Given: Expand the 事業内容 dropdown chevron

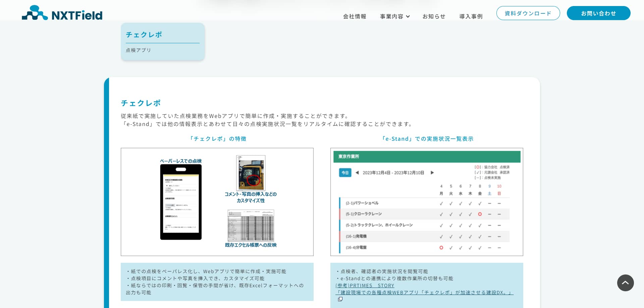Looking at the screenshot, I should [408, 16].
